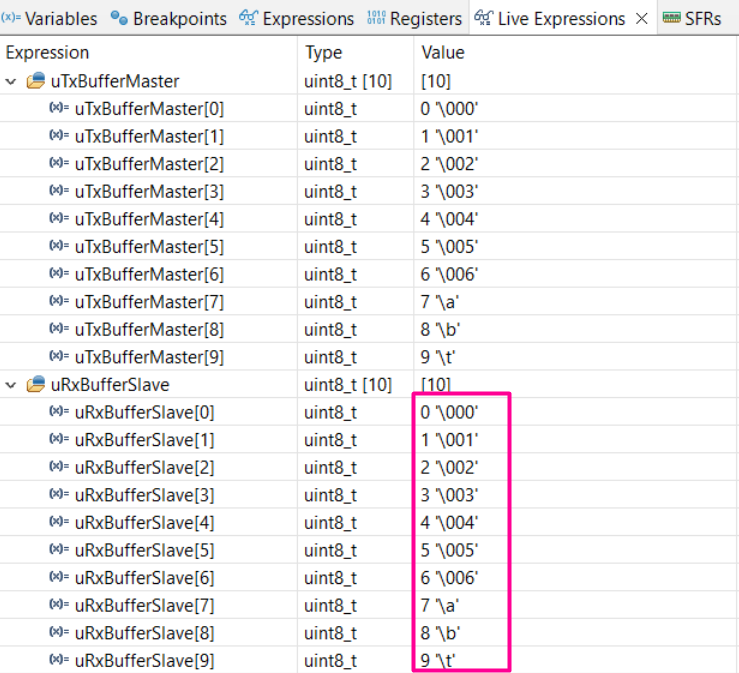The image size is (739, 673).
Task: Select uRxBufferSlave[0] expression
Action: pyautogui.click(x=144, y=412)
